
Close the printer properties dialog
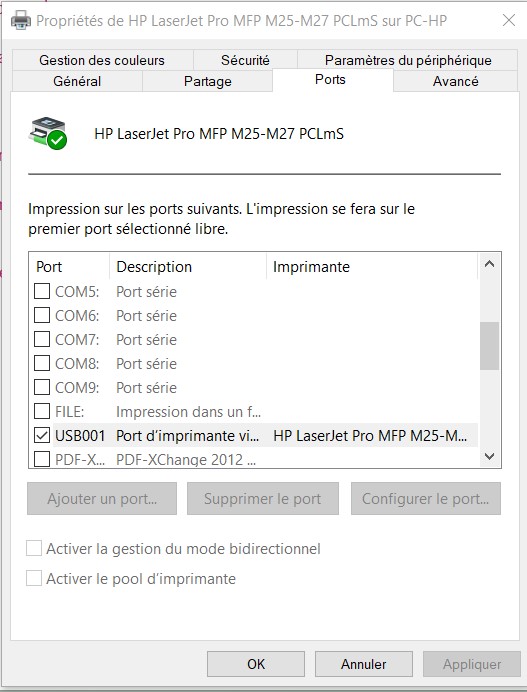[509, 20]
